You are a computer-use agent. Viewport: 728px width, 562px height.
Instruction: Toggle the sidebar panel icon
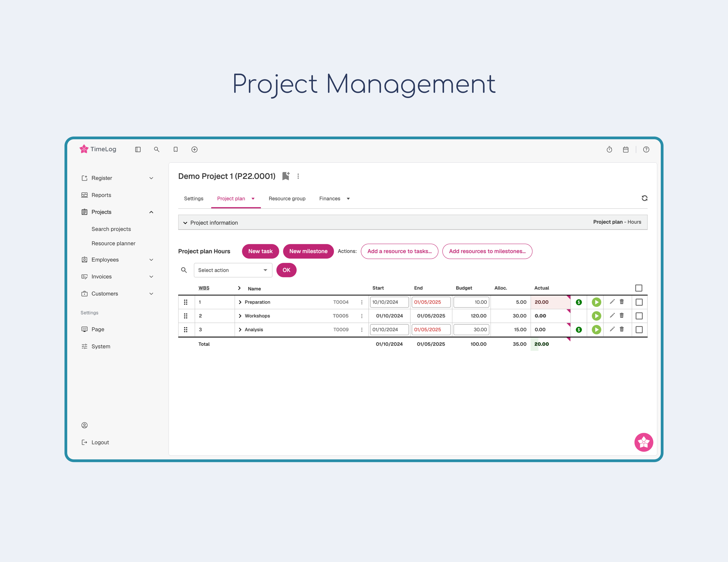[x=138, y=150]
